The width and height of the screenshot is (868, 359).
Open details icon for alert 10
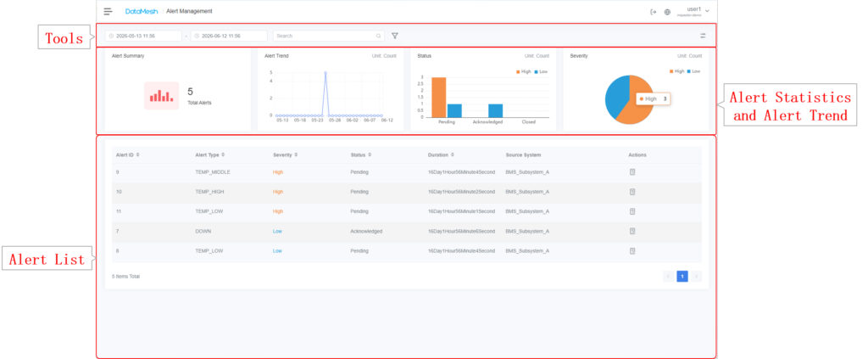(x=632, y=192)
